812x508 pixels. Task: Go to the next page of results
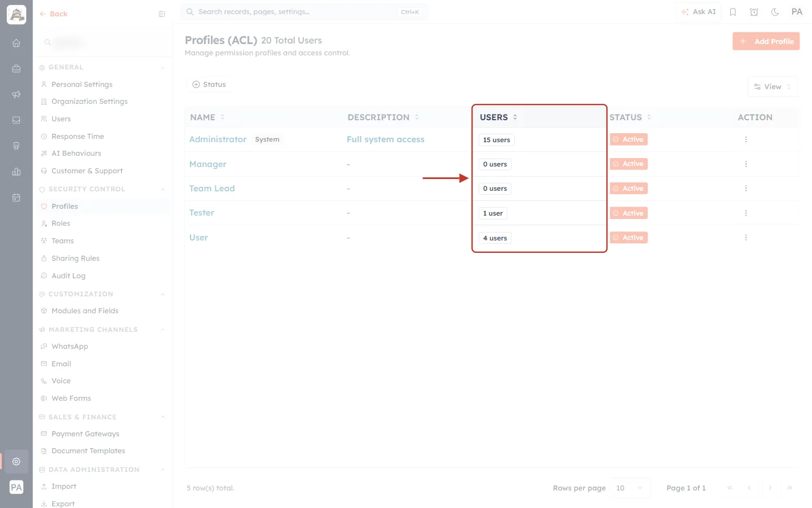click(x=770, y=488)
